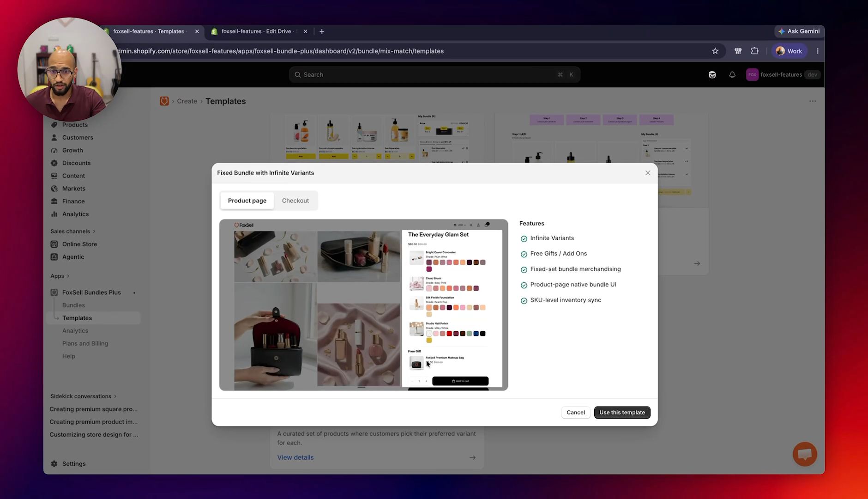
Task: Open the notifications bell
Action: 732,74
